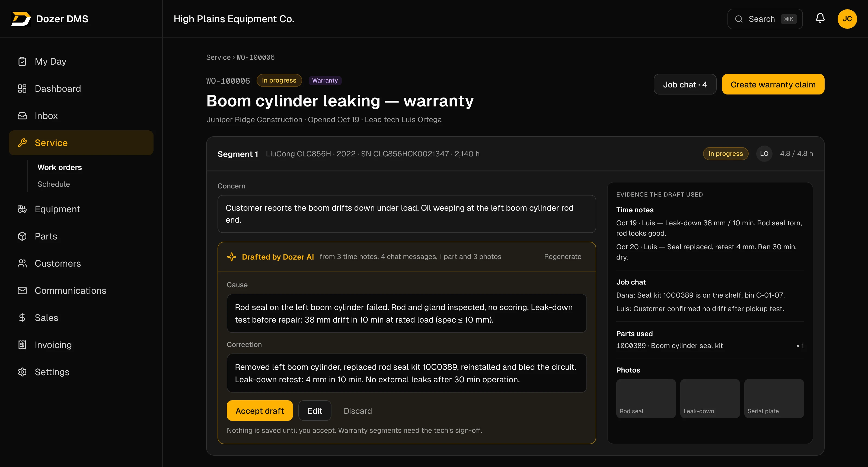This screenshot has width=868, height=467.
Task: Open My Day clipboard icon
Action: (x=22, y=61)
